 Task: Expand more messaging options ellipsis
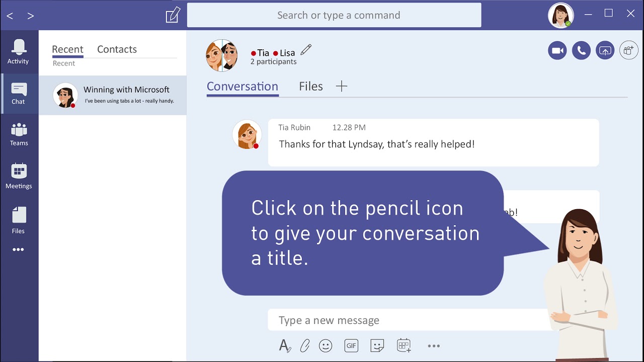[434, 346]
